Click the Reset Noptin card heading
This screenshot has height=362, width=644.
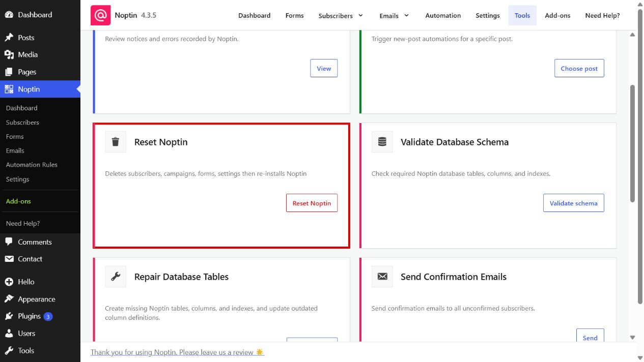coord(161,142)
